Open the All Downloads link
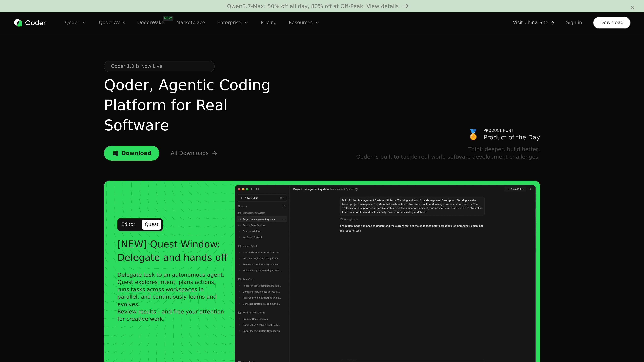 (194, 153)
